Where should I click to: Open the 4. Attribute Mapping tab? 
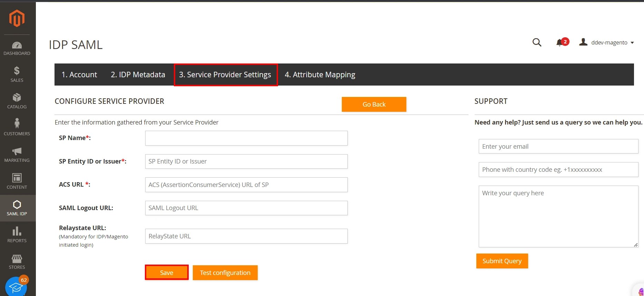pos(320,75)
